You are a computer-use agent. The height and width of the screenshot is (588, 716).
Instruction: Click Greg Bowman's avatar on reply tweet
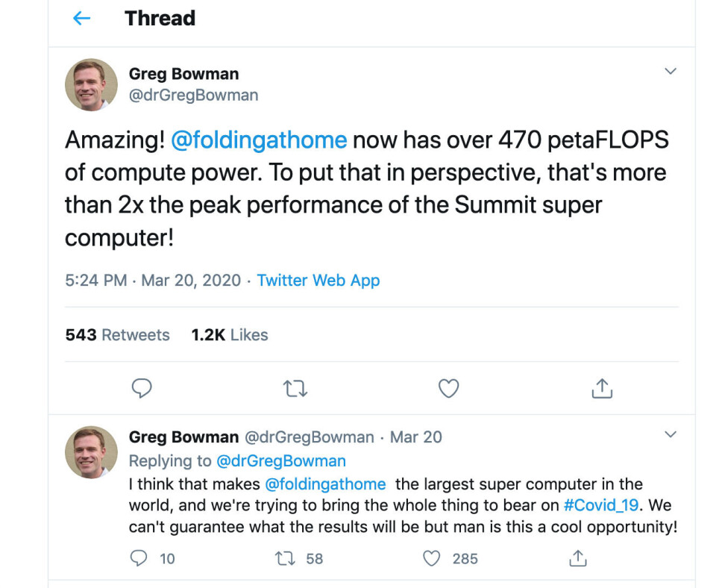(x=91, y=452)
